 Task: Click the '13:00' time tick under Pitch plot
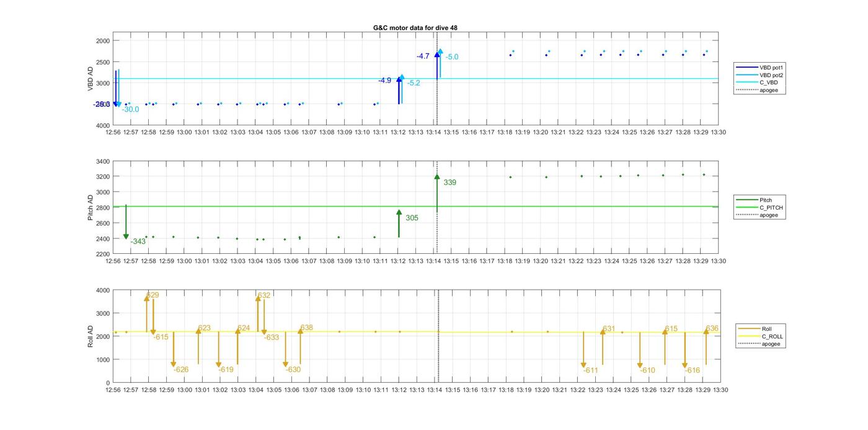(x=184, y=261)
